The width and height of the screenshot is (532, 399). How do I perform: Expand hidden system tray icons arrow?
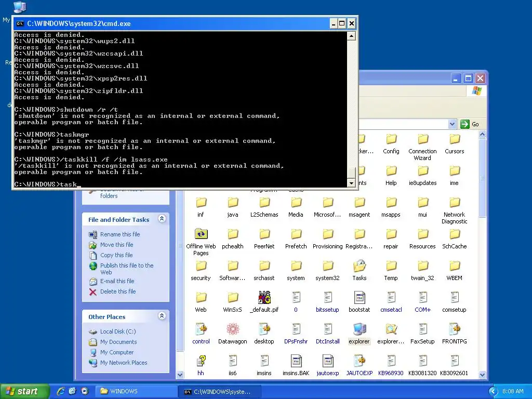(x=493, y=392)
